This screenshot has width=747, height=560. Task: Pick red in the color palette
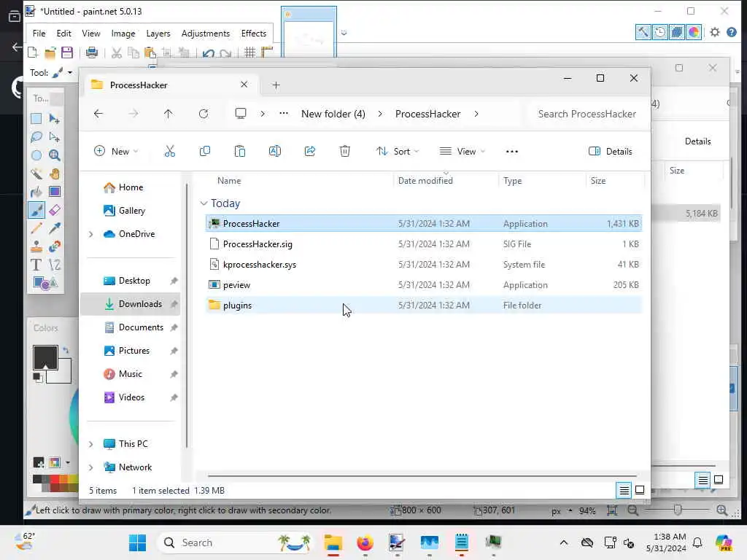coord(54,480)
